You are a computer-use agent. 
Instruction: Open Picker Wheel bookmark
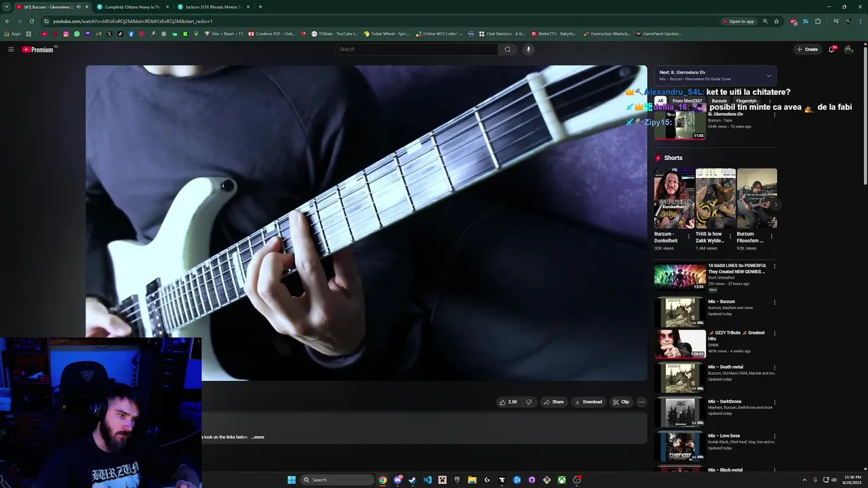[x=387, y=34]
